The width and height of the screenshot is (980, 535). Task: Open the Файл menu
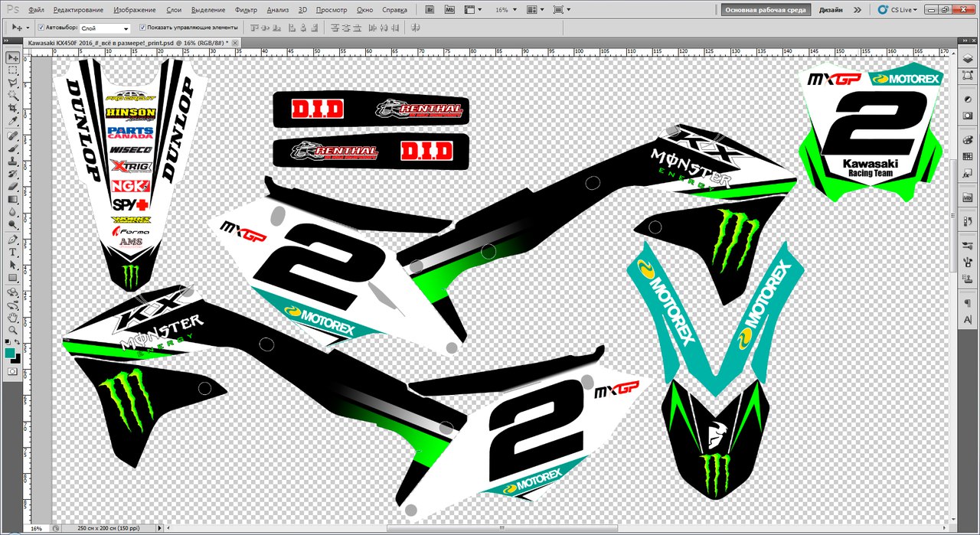35,10
